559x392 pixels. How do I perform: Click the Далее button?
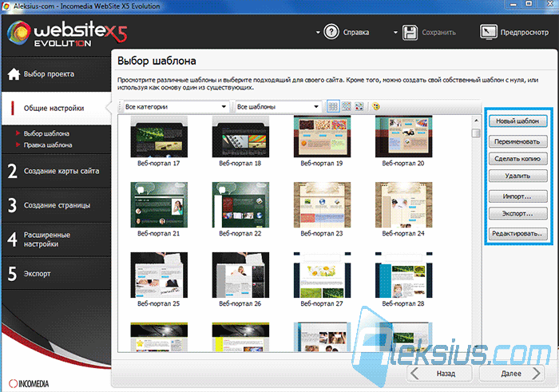coord(512,374)
